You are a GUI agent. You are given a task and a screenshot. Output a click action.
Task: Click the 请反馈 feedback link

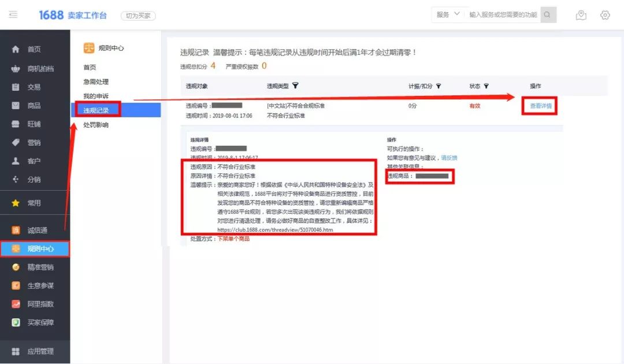click(x=450, y=158)
